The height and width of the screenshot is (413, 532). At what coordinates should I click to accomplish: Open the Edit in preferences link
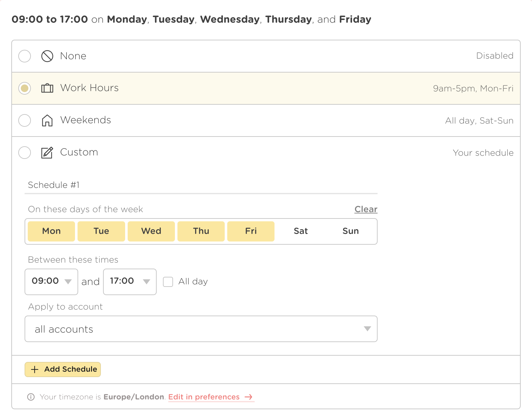(204, 397)
